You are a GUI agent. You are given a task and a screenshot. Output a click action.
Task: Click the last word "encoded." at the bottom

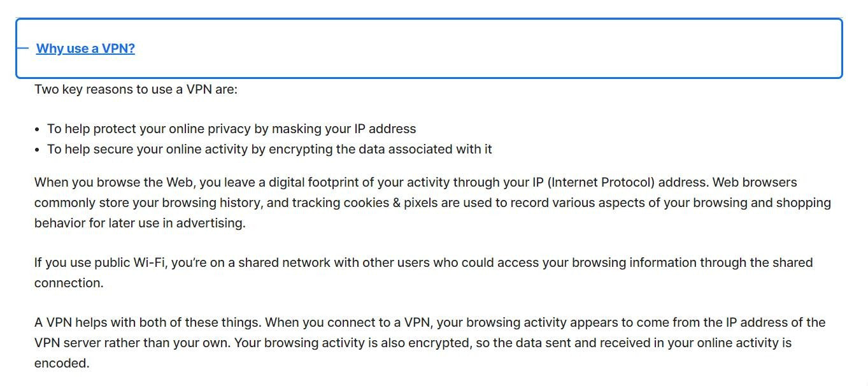62,363
